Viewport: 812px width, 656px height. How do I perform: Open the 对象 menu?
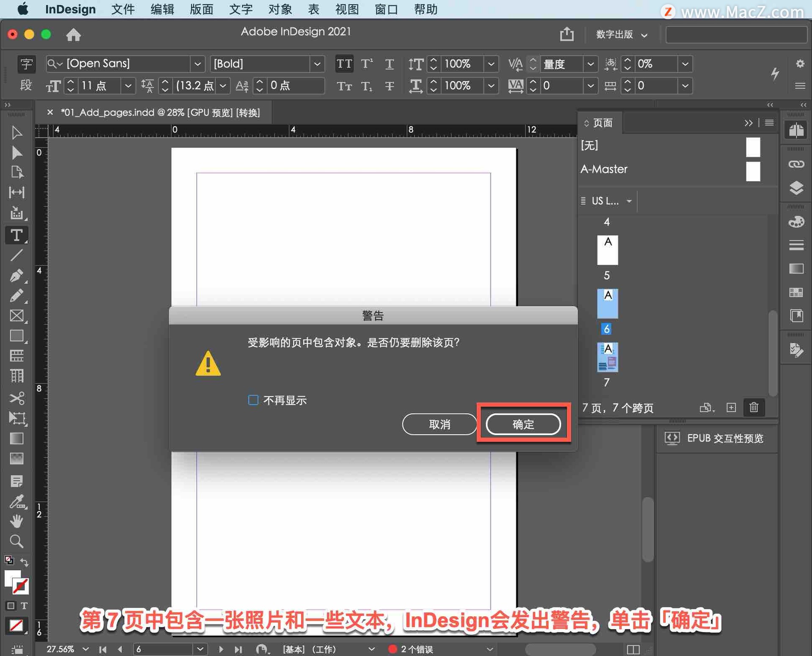point(280,9)
